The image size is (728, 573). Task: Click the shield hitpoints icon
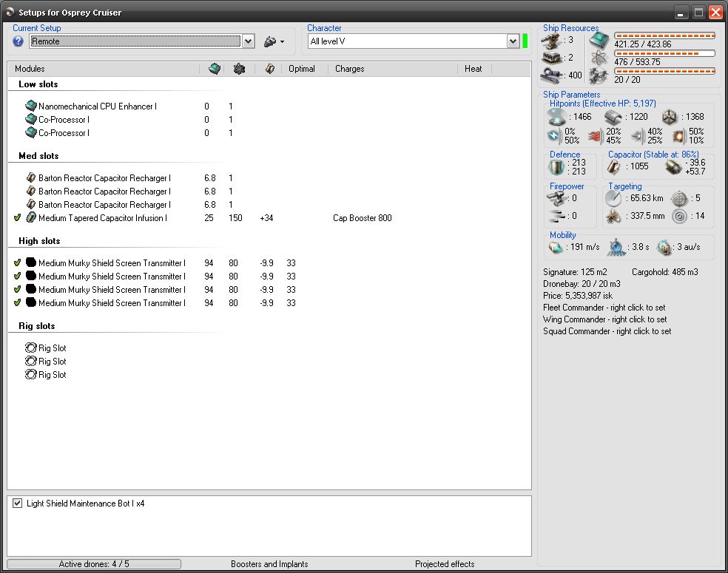(x=557, y=117)
